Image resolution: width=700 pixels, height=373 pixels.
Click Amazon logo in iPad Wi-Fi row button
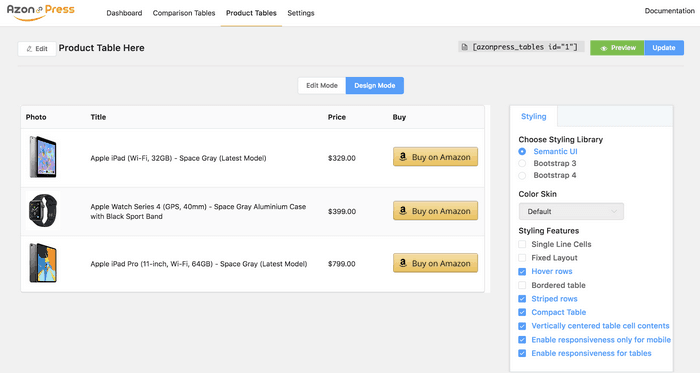(403, 157)
